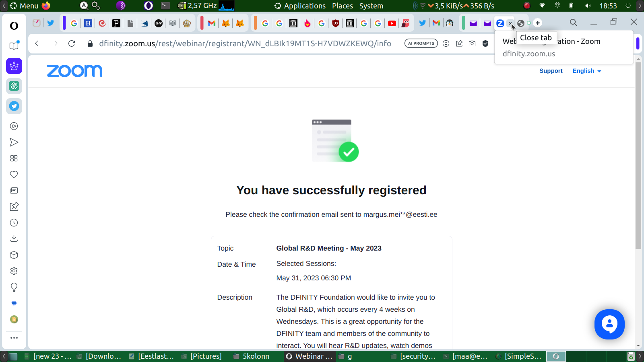The width and height of the screenshot is (644, 362).
Task: Open the Workspaces book icon
Action: (x=14, y=45)
